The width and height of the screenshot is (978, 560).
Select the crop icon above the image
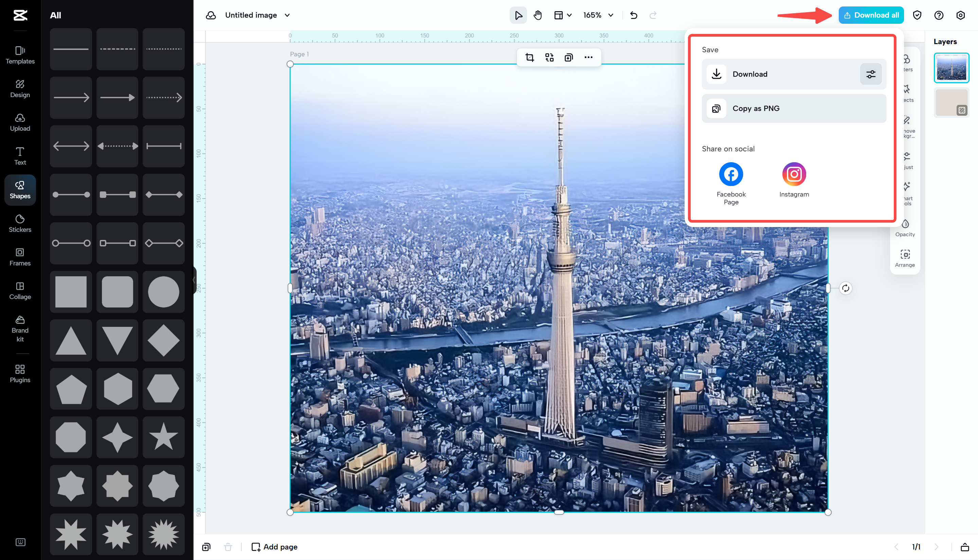(530, 57)
